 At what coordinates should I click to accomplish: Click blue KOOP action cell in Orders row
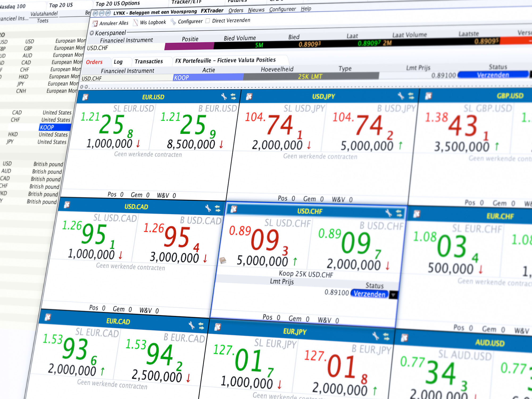tap(208, 77)
